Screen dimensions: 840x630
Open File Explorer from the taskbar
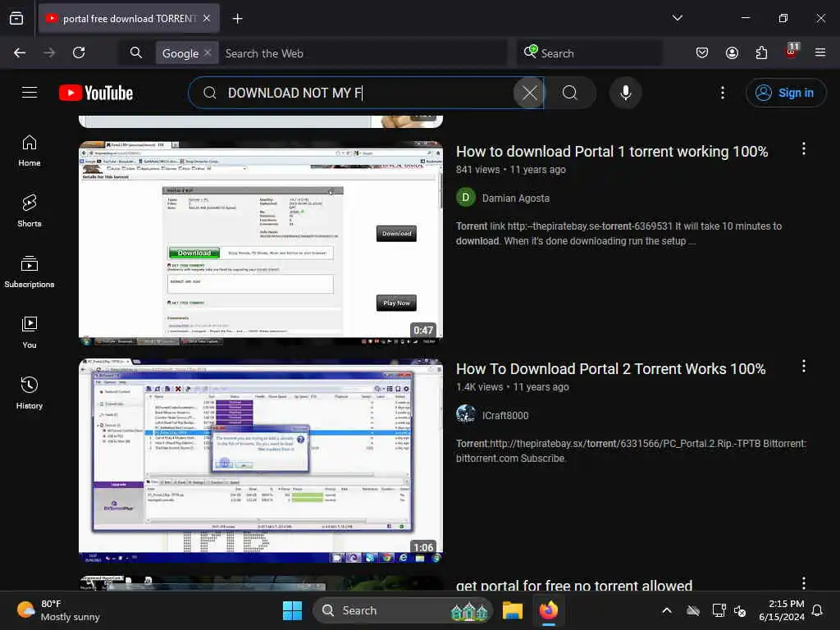tap(512, 610)
